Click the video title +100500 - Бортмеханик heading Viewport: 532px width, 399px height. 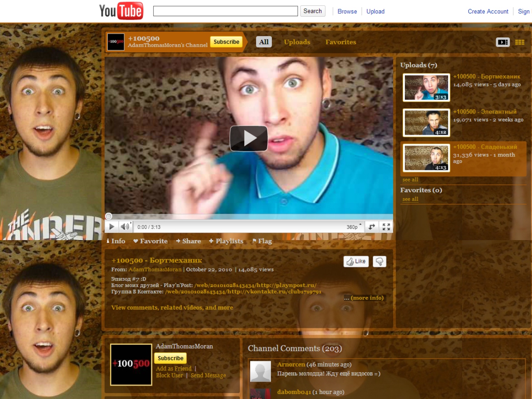[157, 261]
